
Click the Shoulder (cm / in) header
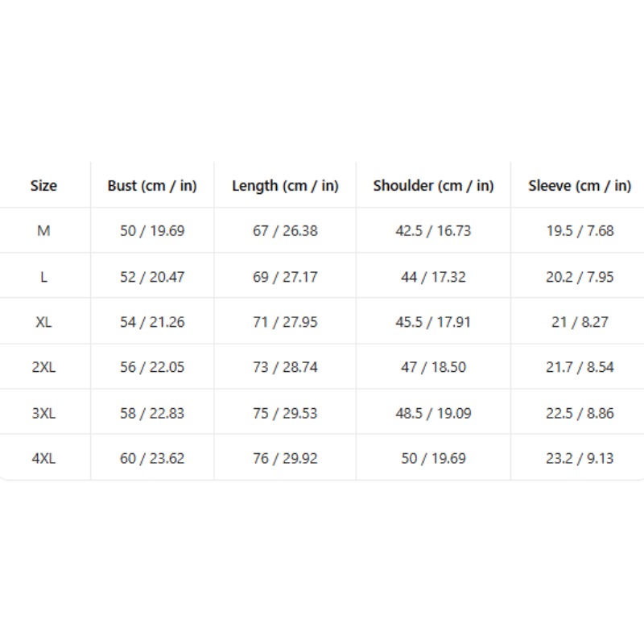tap(433, 186)
